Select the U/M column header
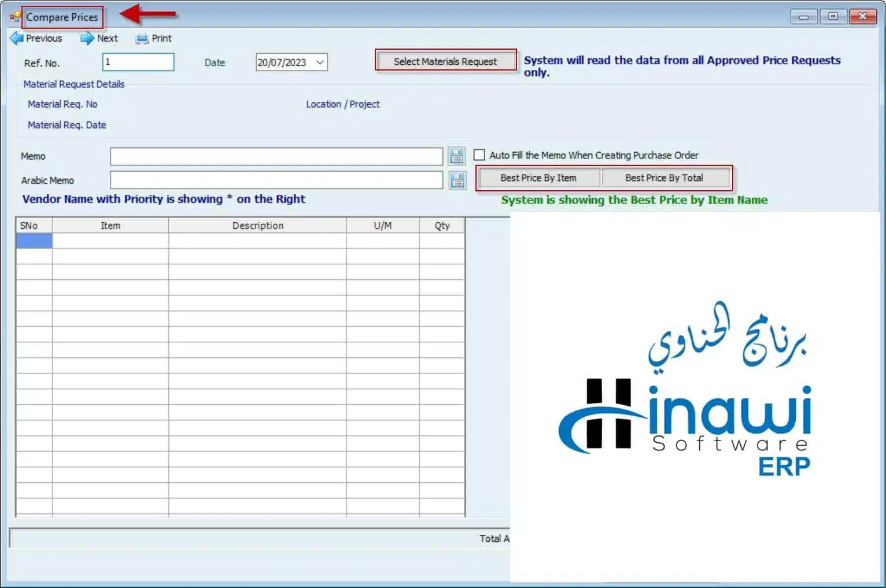886x588 pixels. [383, 225]
